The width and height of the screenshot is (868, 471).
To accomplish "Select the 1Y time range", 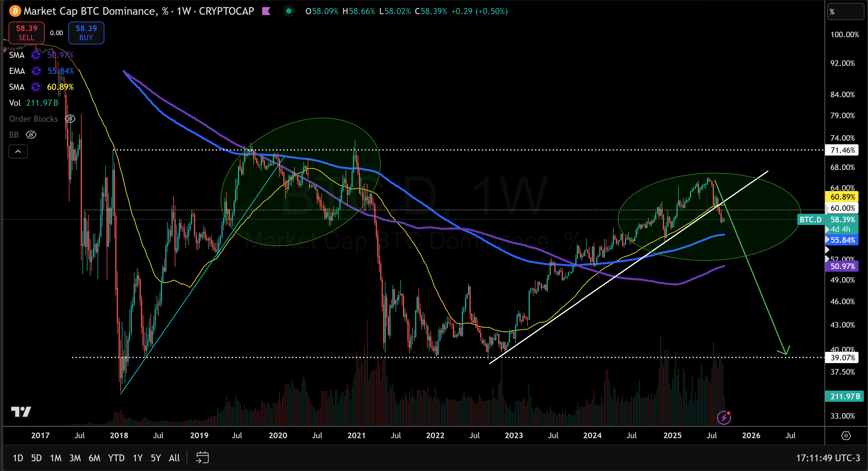I will point(137,458).
